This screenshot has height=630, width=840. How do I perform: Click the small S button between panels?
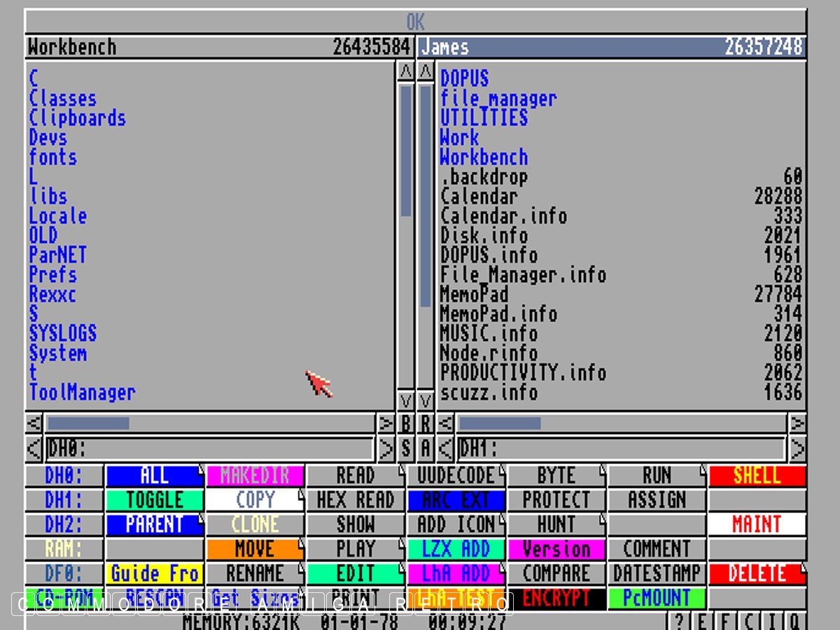[x=405, y=448]
